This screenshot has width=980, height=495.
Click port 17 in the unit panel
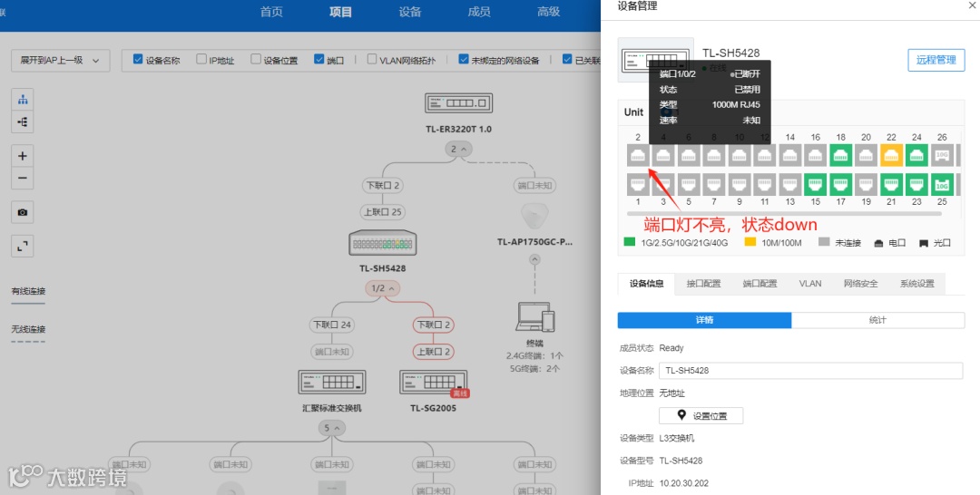(840, 184)
